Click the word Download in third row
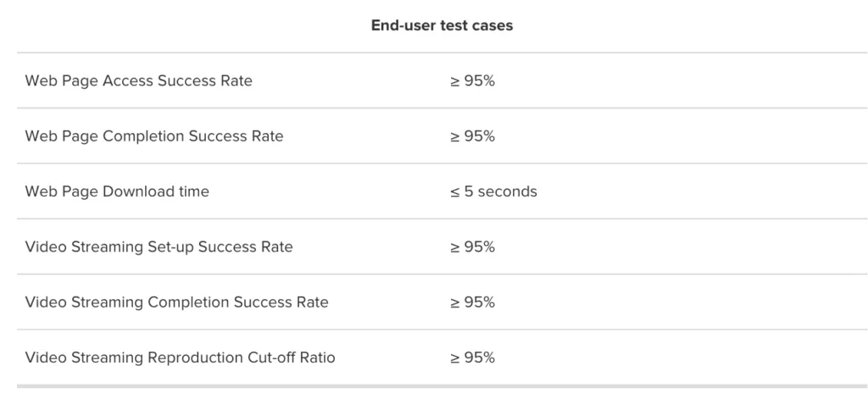868x399 pixels. (x=139, y=191)
